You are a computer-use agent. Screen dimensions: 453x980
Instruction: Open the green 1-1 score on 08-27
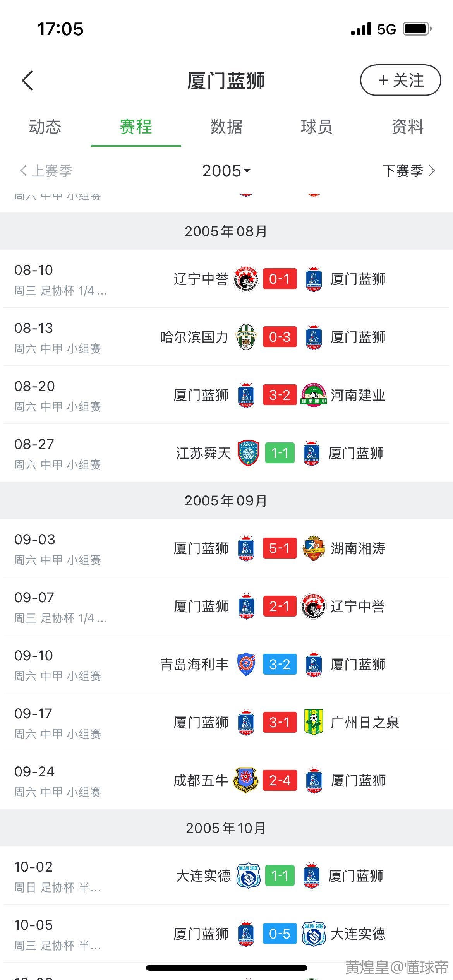(x=280, y=453)
